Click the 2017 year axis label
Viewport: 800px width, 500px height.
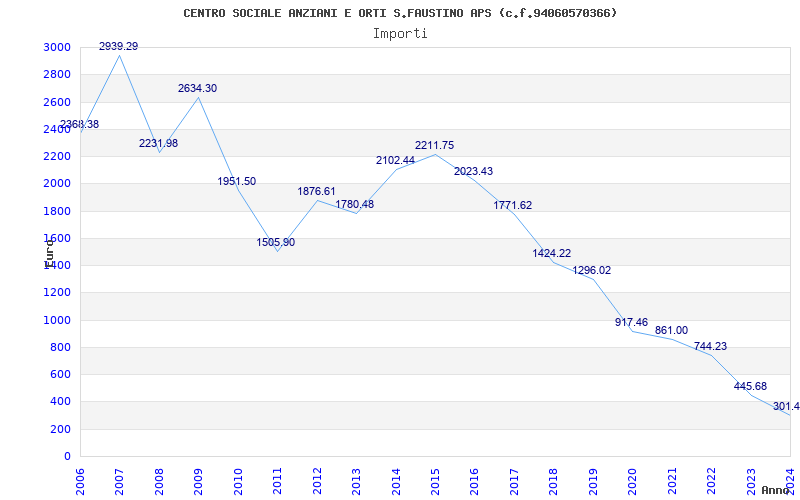(514, 480)
